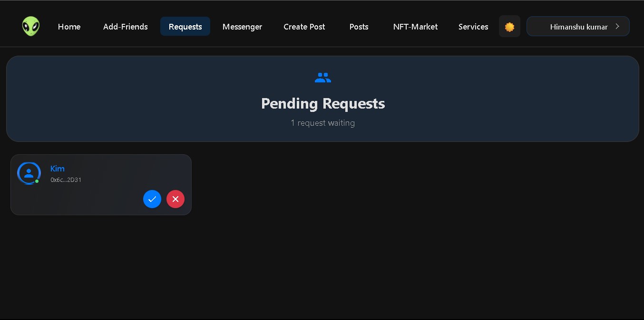Viewport: 644px width, 320px height.
Task: Select the Requests tab
Action: (185, 27)
